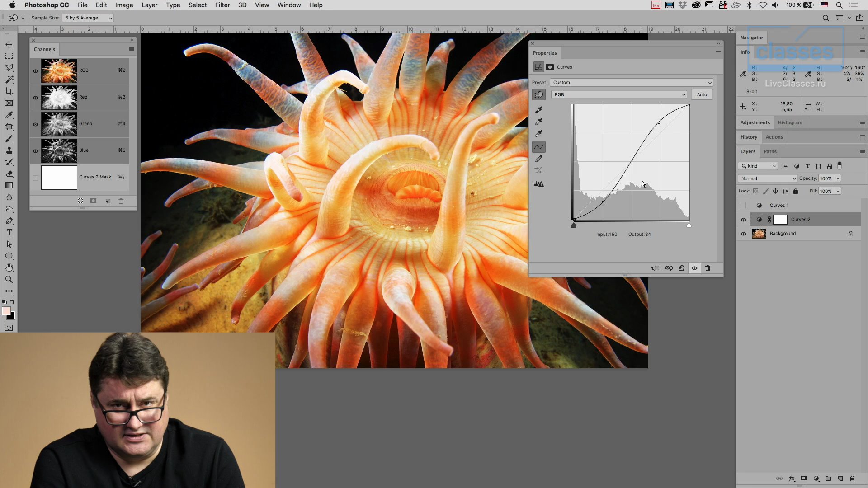Load channel as selection in Channels panel
Screen dimensions: 868x488
point(80,201)
